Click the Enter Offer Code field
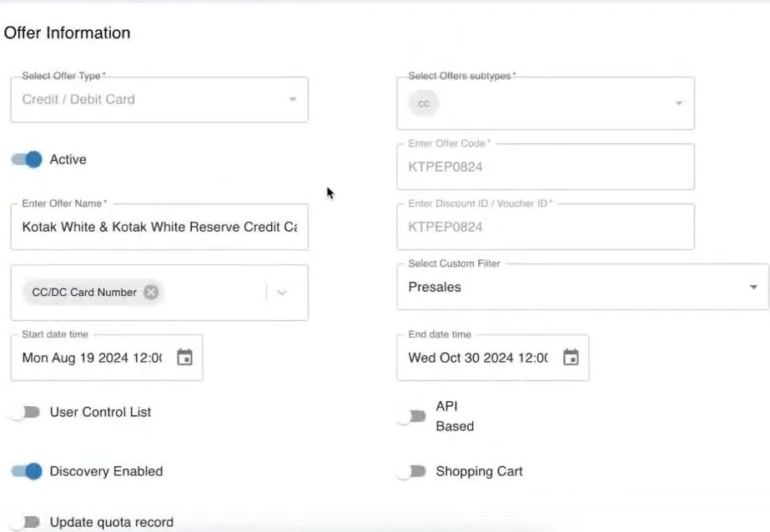 [x=546, y=167]
